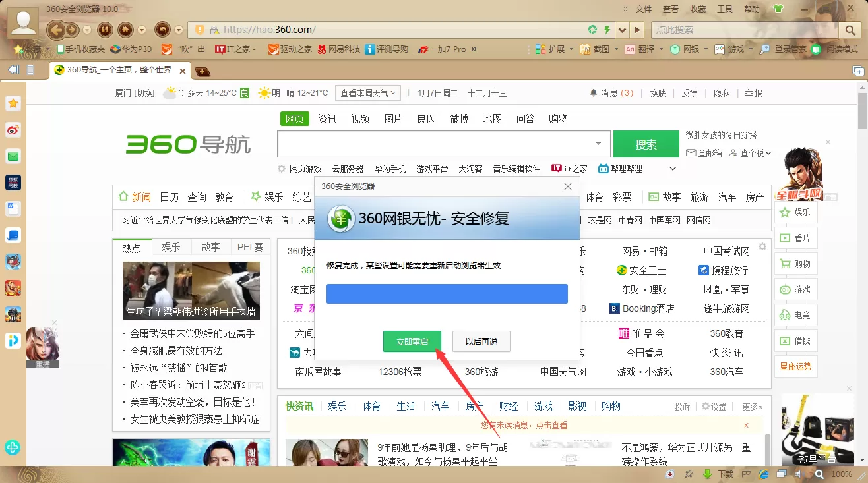Open the 12306抢票 link
The height and width of the screenshot is (483, 868).
pyautogui.click(x=400, y=372)
